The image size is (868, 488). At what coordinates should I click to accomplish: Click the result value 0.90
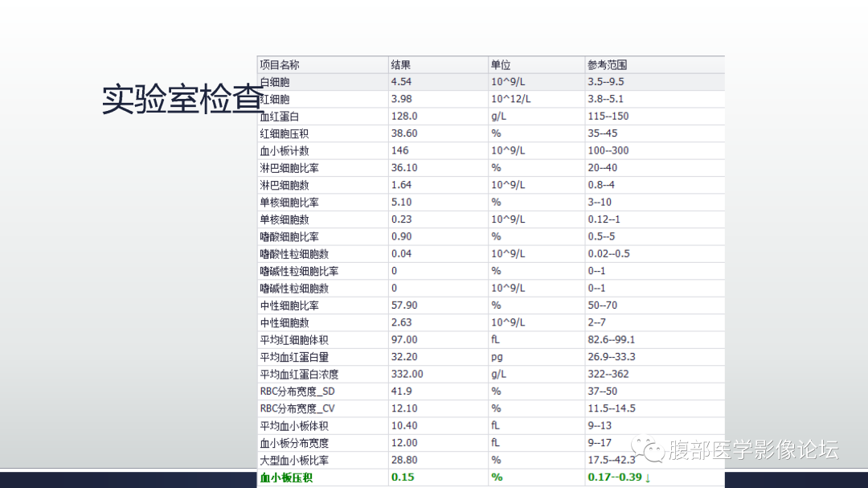[x=401, y=236]
